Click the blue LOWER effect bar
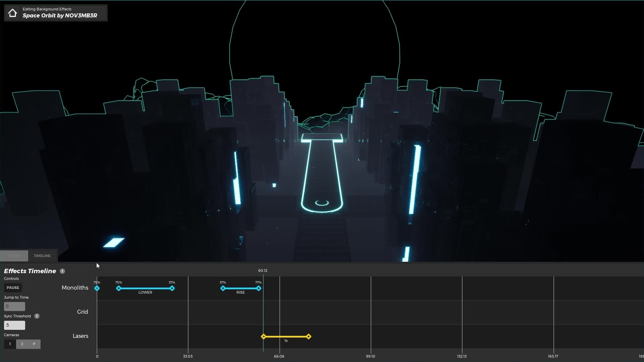 (145, 288)
